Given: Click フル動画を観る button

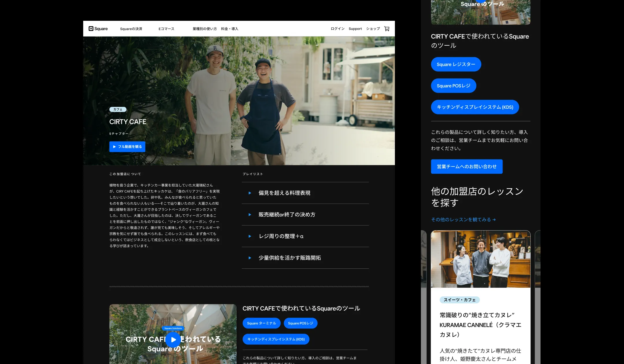Looking at the screenshot, I should pyautogui.click(x=127, y=147).
